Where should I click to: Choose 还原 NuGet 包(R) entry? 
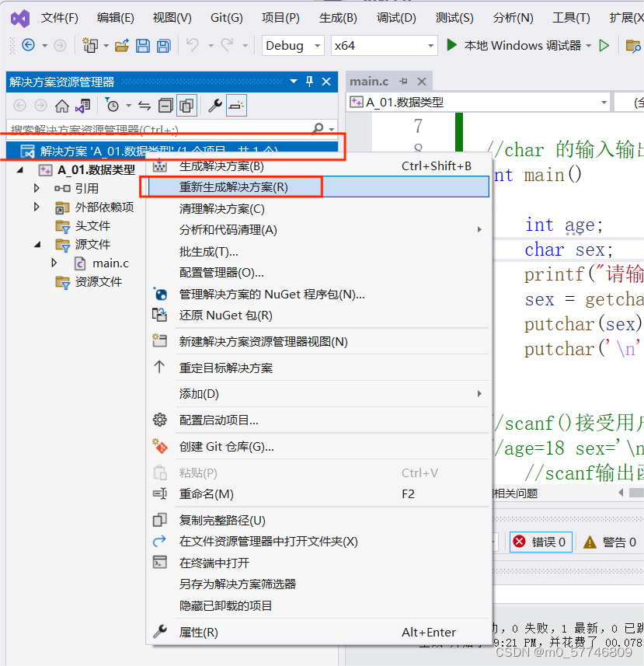(x=319, y=316)
